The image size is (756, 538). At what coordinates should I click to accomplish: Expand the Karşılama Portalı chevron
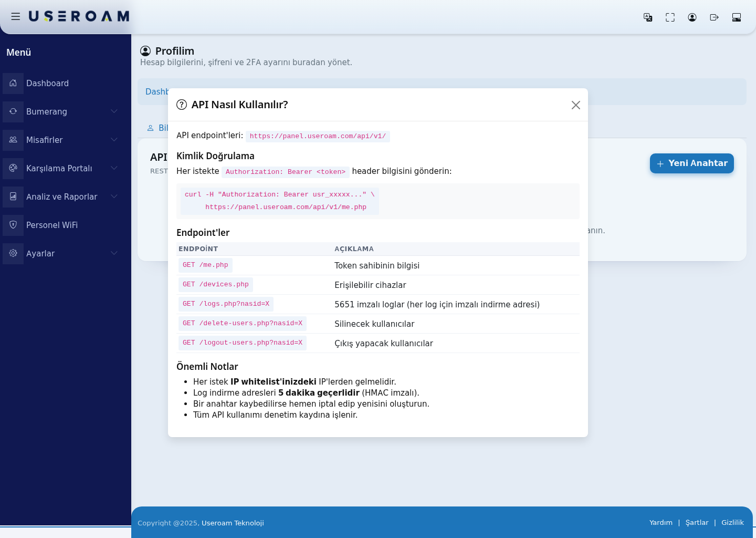coord(114,168)
